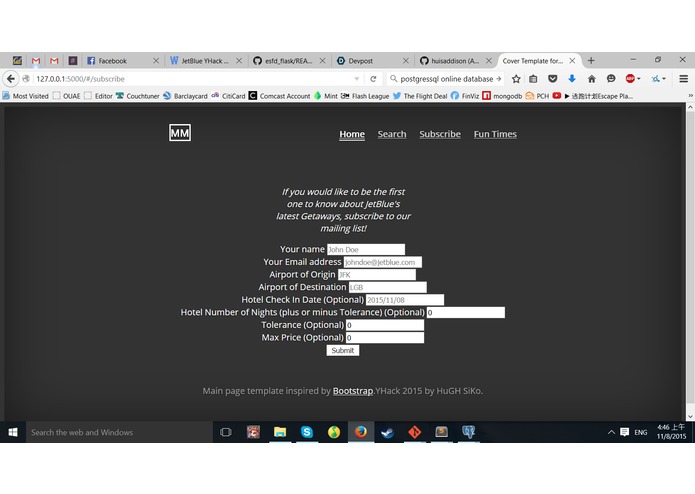695x494 pixels.
Task: Click the chat smiley toolbar icon
Action: [611, 79]
